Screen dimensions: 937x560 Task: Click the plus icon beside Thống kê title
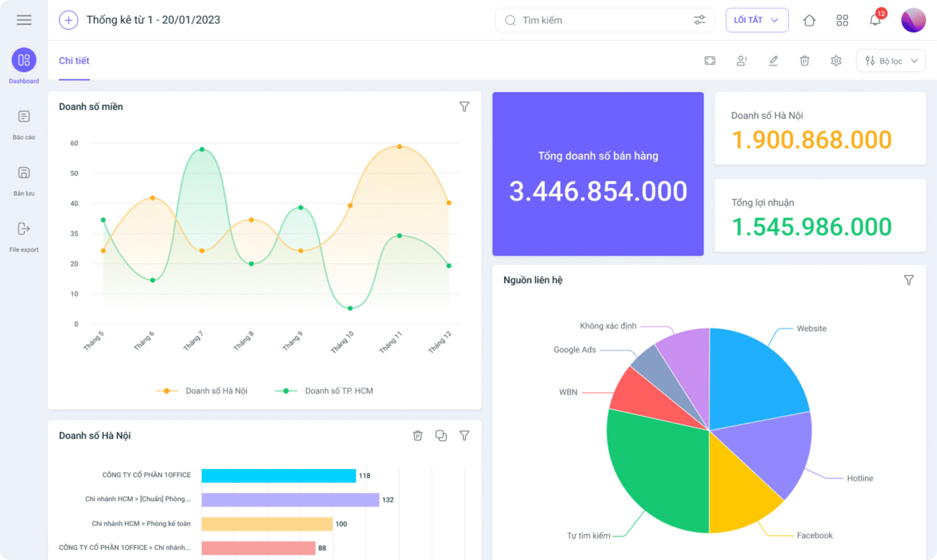(x=68, y=20)
